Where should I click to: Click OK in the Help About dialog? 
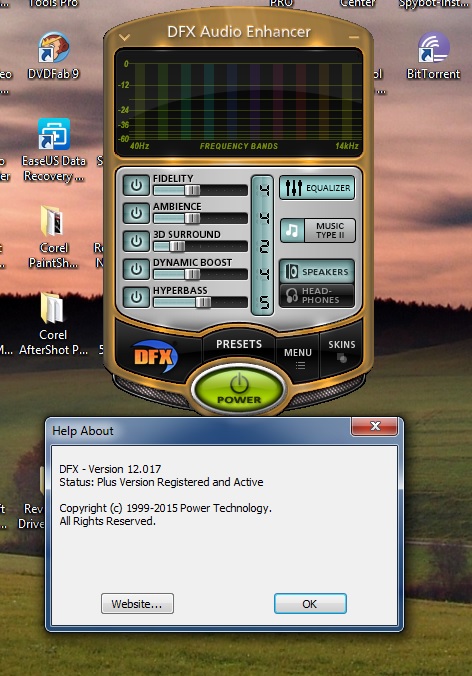(x=310, y=604)
